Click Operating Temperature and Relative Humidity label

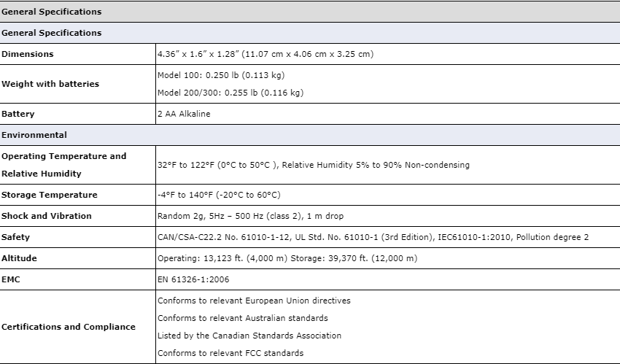64,165
